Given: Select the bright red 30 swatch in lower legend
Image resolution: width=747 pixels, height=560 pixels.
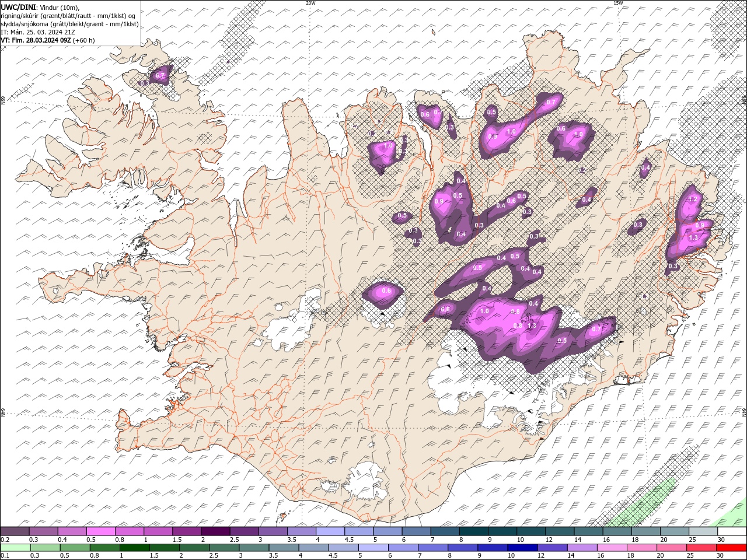Looking at the screenshot, I should click(x=731, y=547).
